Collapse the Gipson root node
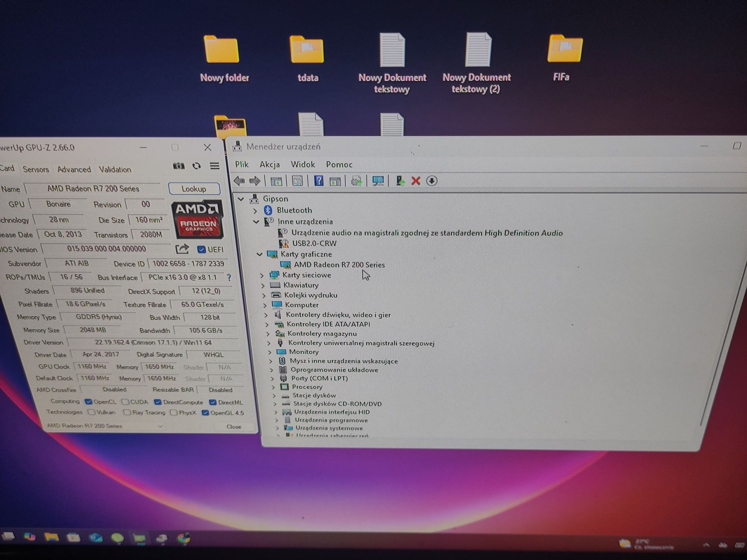 241,199
